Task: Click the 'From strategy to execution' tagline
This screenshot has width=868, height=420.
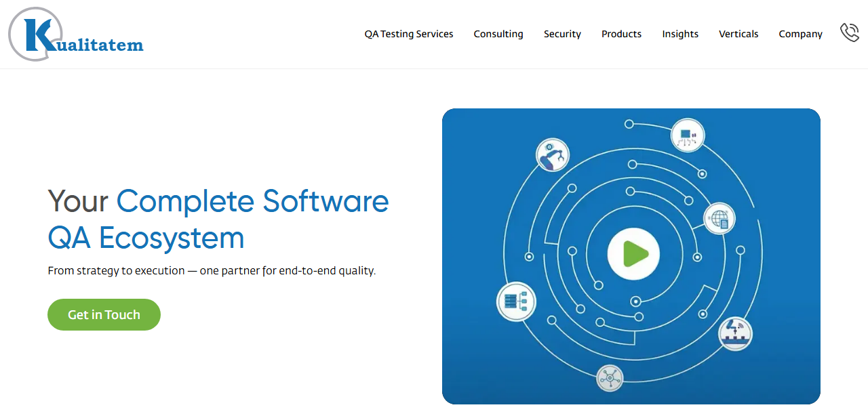Action: [212, 270]
